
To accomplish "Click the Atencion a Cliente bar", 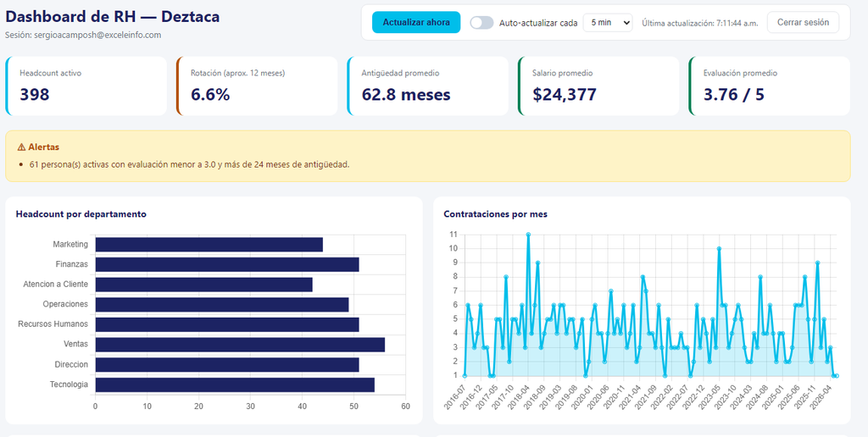I will click(203, 285).
